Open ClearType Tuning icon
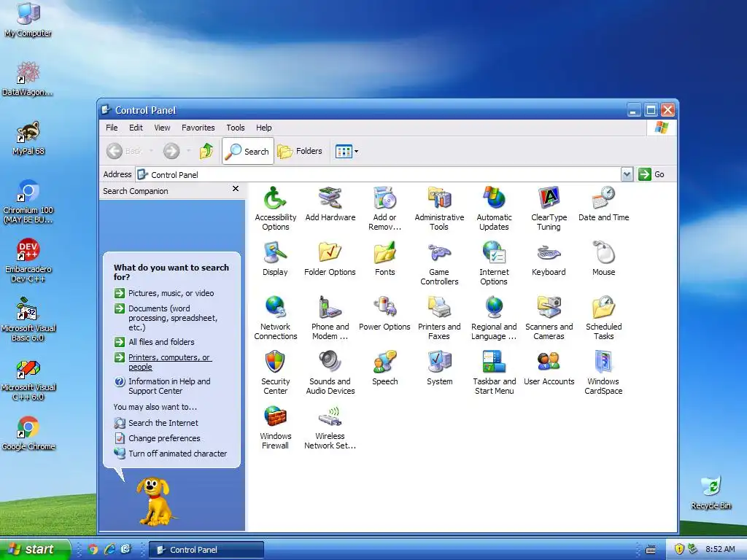This screenshot has height=560, width=747. [x=549, y=209]
